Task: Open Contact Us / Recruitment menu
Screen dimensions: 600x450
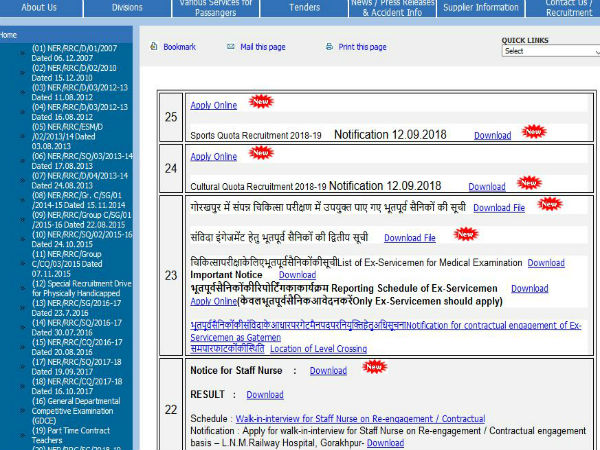Action: 569,8
